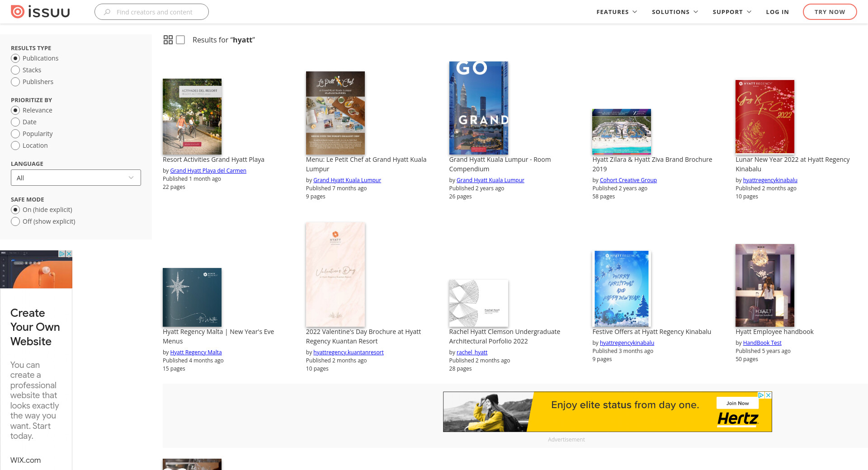The width and height of the screenshot is (868, 470).
Task: Open Hyatt Employee handbook cover thumbnail
Action: [764, 285]
